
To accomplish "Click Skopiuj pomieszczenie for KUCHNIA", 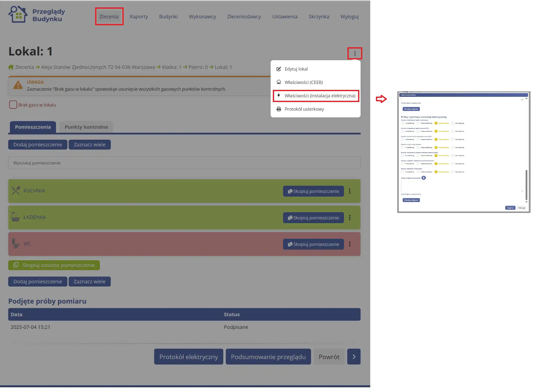I will [313, 191].
